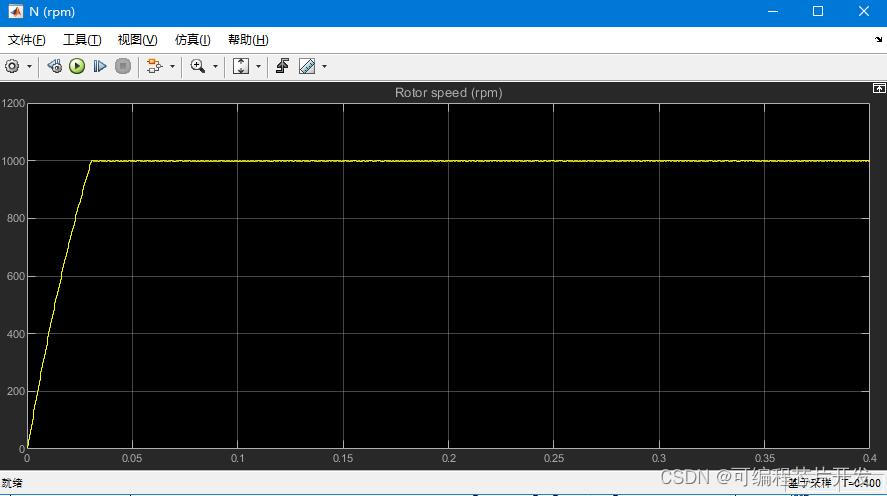Screen dimensions: 887x496
Task: Select the zoom magnifier tool
Action: click(197, 67)
